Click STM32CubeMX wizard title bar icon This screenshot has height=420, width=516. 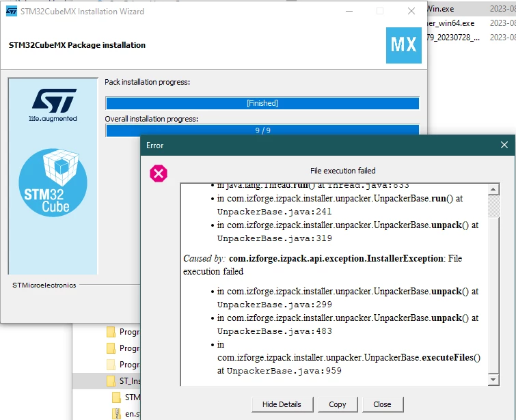[12, 11]
